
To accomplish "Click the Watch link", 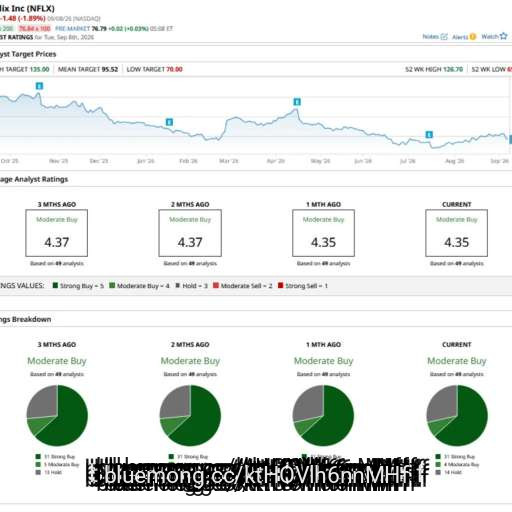I will (490, 36).
